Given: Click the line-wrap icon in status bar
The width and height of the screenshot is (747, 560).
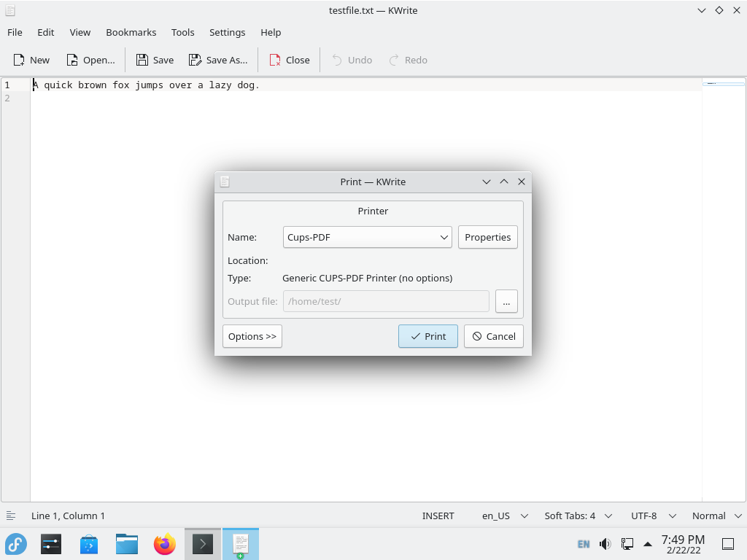Looking at the screenshot, I should coord(10,516).
